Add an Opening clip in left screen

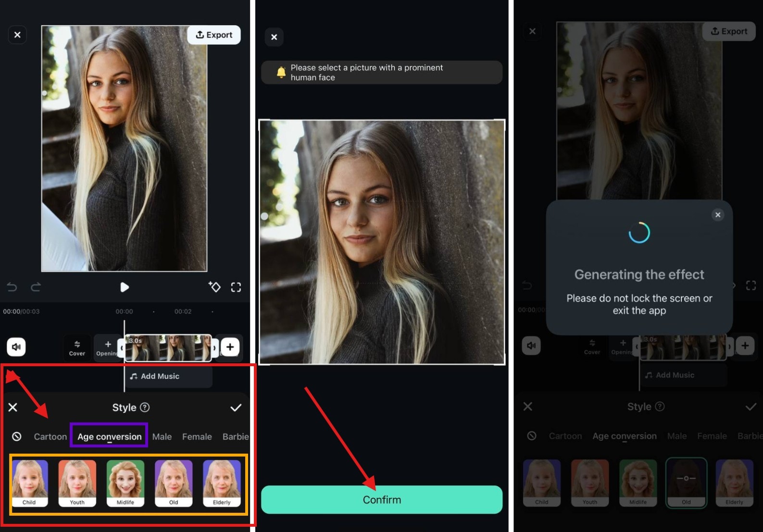[107, 348]
